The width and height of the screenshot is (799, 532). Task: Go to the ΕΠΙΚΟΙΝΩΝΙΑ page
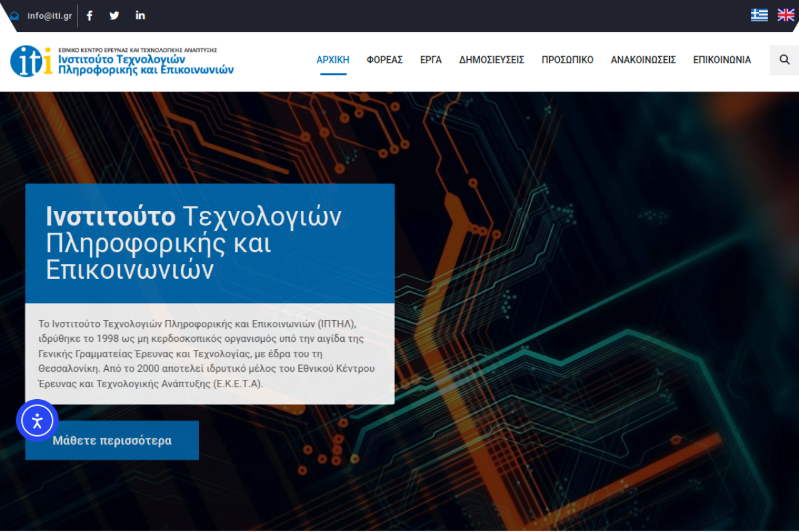[722, 60]
